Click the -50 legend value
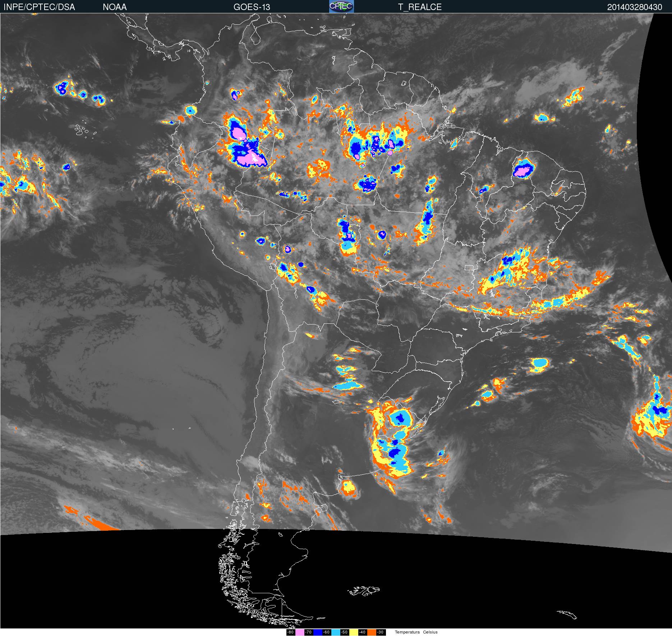The image size is (672, 636). [x=345, y=632]
